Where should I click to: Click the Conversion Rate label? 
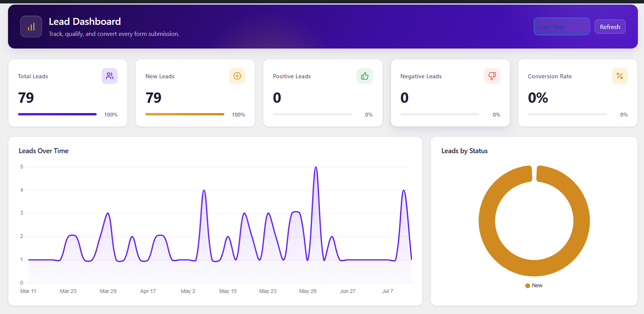550,76
